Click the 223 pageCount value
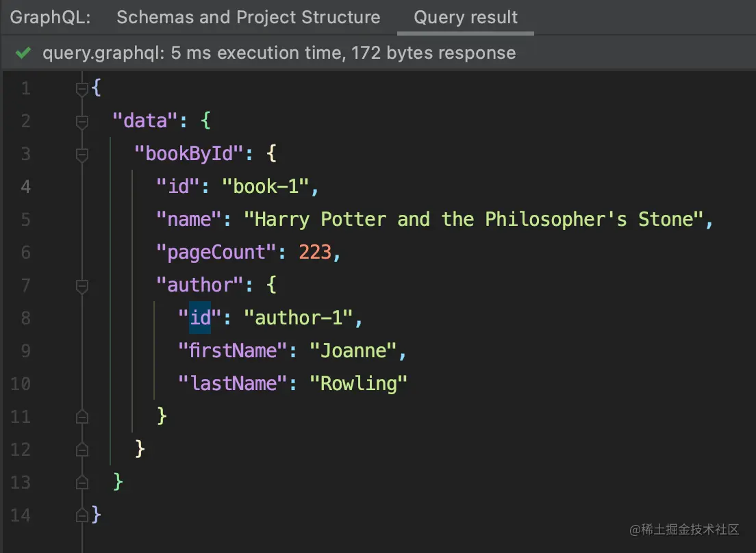Viewport: 756px width, 553px height. (315, 252)
